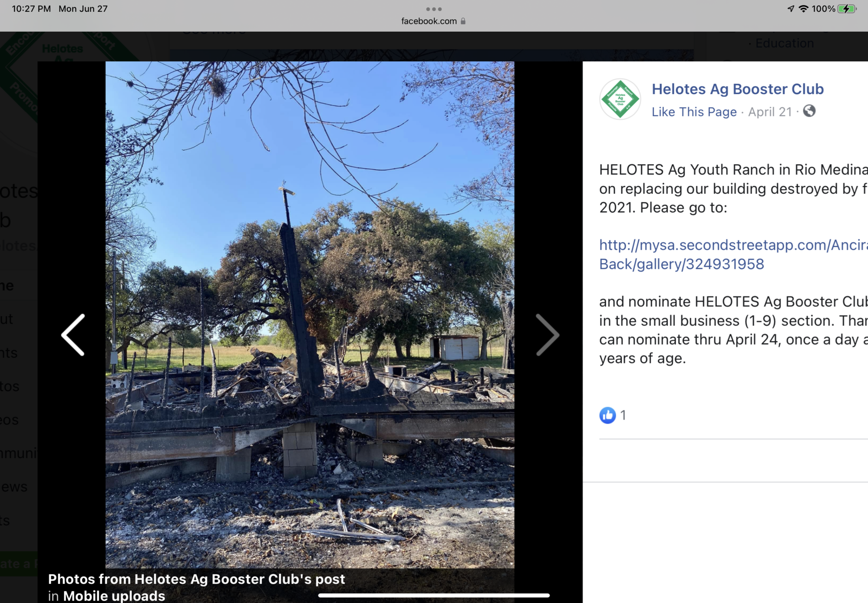Tap the location arrow status icon
The width and height of the screenshot is (868, 603).
coord(791,9)
